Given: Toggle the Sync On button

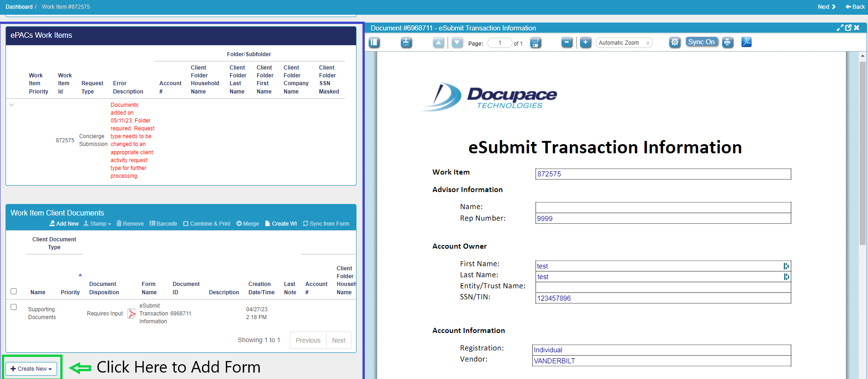Looking at the screenshot, I should pyautogui.click(x=701, y=42).
